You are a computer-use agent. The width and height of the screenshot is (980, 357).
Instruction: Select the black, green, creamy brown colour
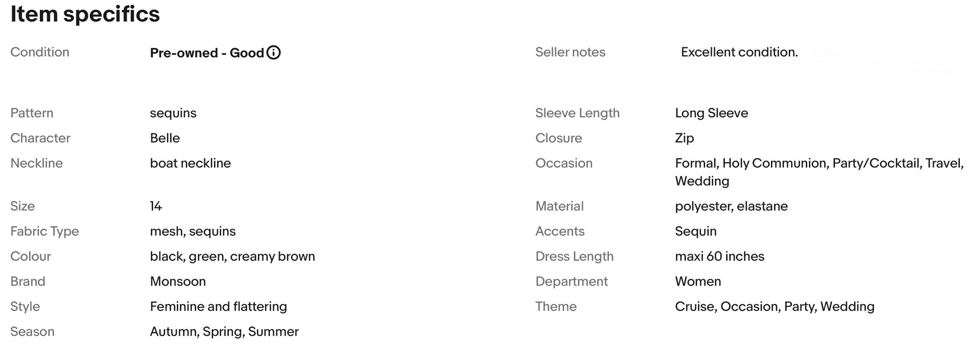[x=232, y=257]
